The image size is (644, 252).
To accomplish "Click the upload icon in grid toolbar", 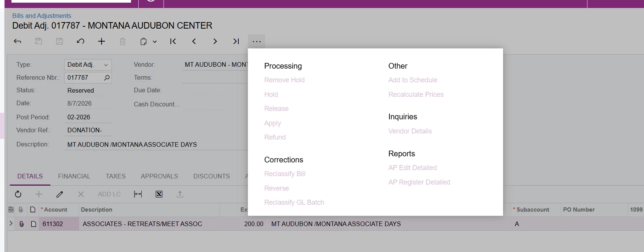I will coord(180,194).
